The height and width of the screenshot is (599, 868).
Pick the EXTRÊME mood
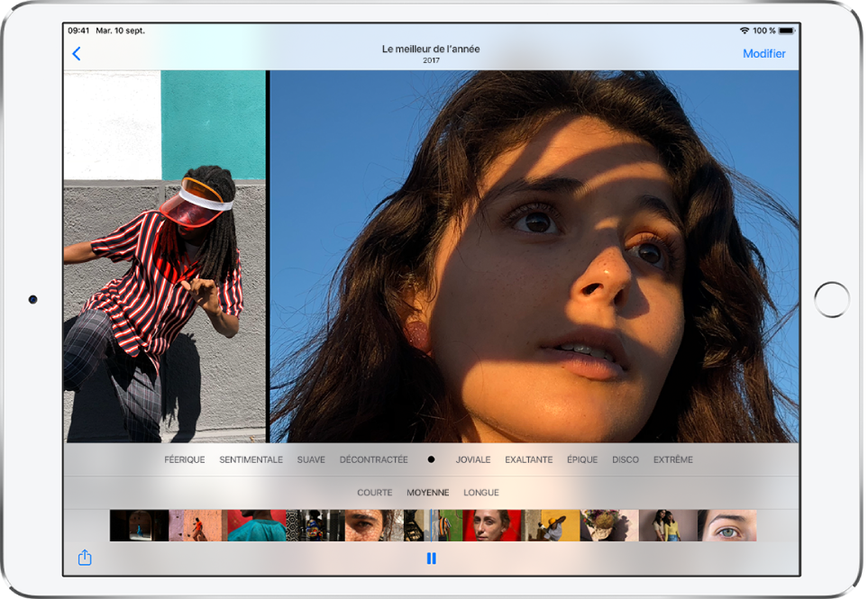coord(673,459)
